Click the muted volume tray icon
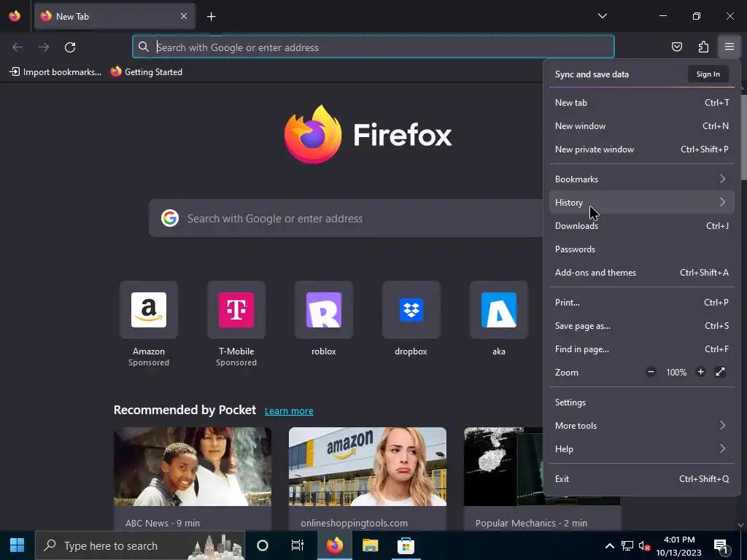Viewport: 747px width, 560px height. pos(644,545)
